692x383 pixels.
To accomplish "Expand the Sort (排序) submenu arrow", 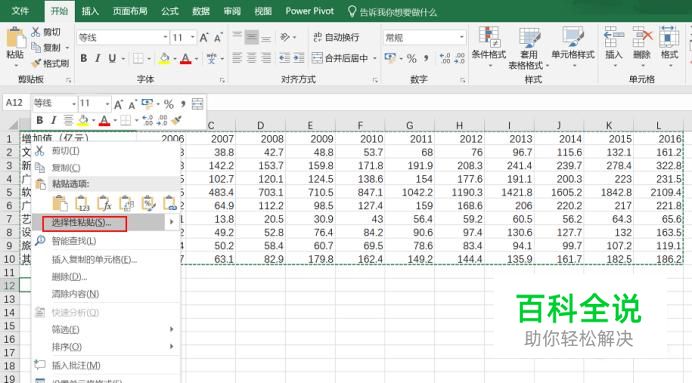I will (172, 346).
